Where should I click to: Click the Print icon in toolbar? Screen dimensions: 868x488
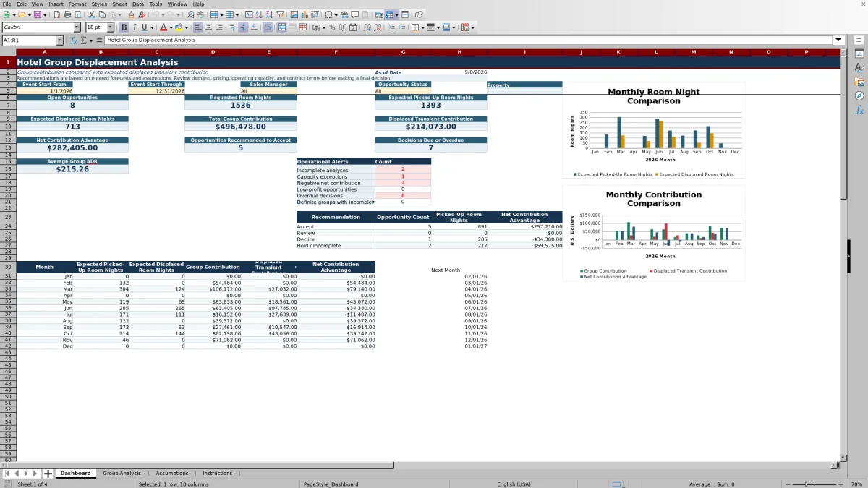click(x=67, y=14)
